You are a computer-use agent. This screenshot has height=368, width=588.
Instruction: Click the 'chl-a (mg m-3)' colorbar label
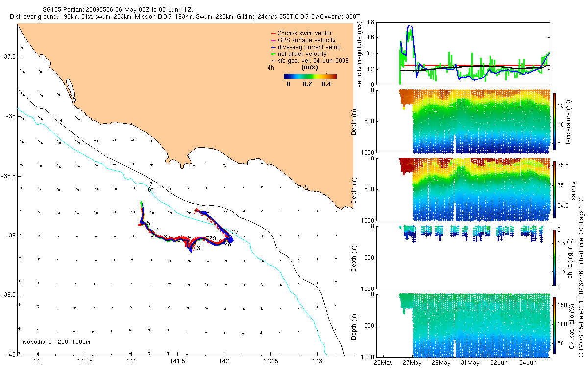tap(571, 258)
